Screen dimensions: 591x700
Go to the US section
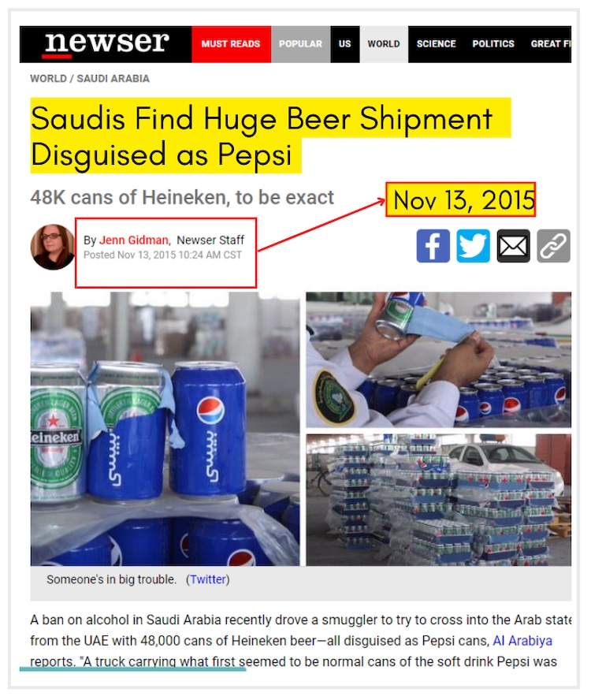344,44
